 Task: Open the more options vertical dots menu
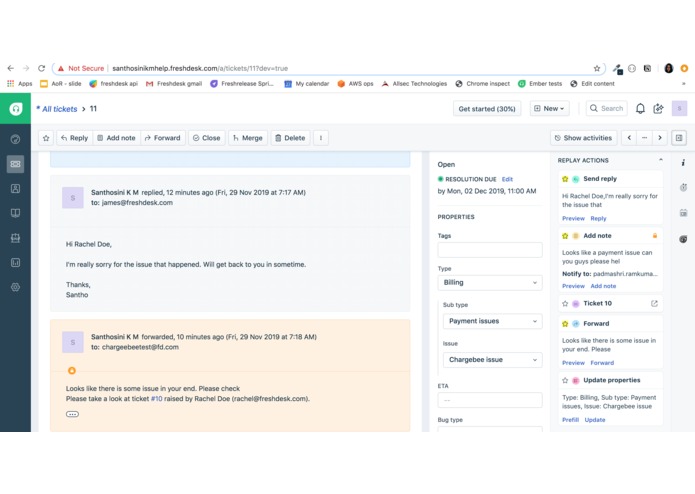point(321,138)
